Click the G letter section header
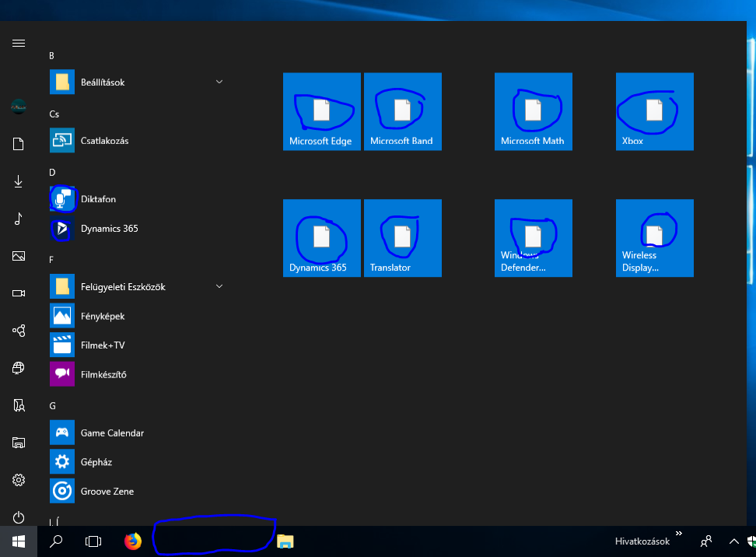 pyautogui.click(x=52, y=406)
